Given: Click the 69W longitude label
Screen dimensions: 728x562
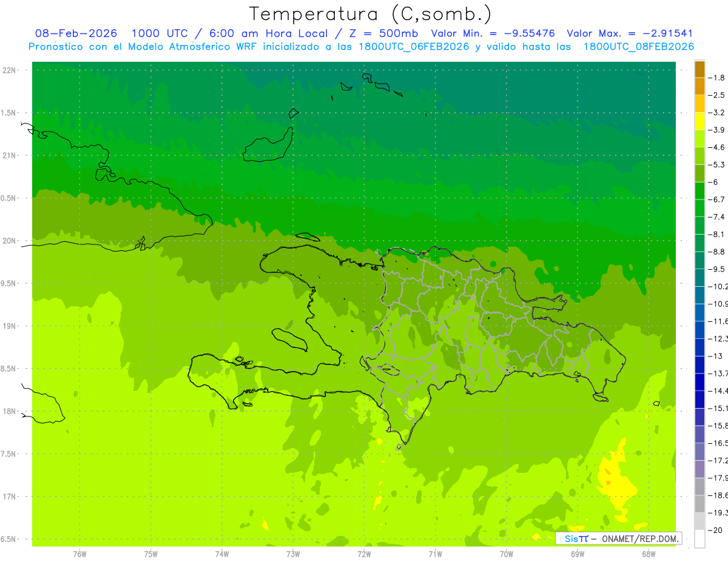Looking at the screenshot, I should 577,554.
